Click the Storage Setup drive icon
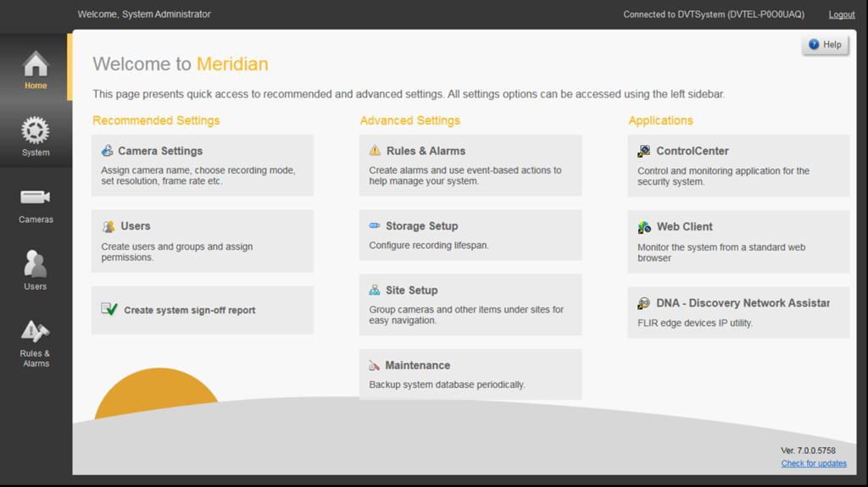The height and width of the screenshot is (487, 868). coord(375,225)
